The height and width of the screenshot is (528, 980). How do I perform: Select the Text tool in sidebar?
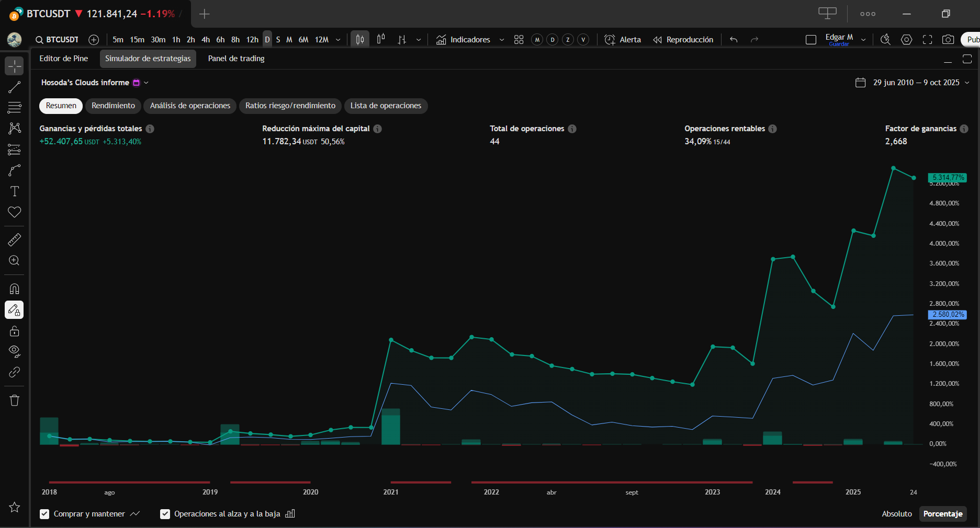(x=14, y=191)
